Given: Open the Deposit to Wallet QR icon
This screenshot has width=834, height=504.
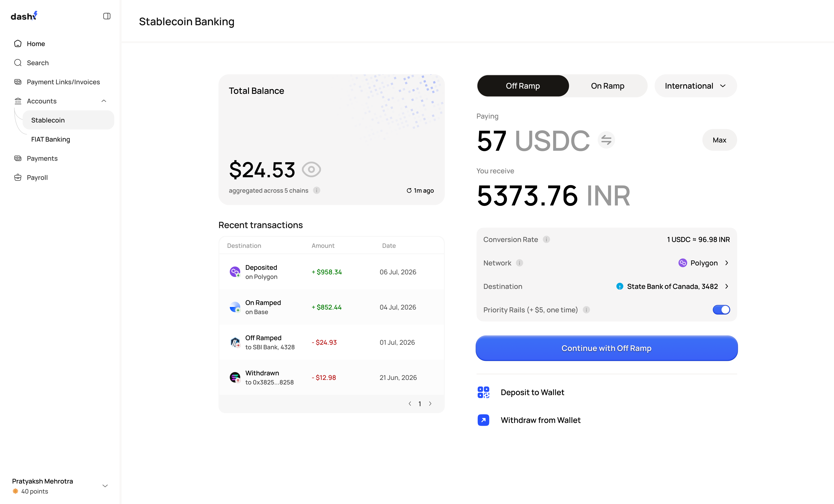Looking at the screenshot, I should click(483, 392).
